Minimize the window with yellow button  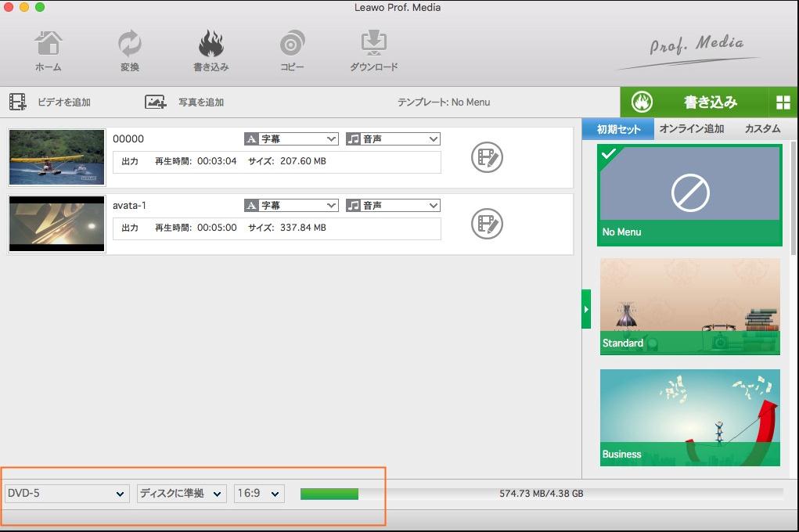(24, 7)
